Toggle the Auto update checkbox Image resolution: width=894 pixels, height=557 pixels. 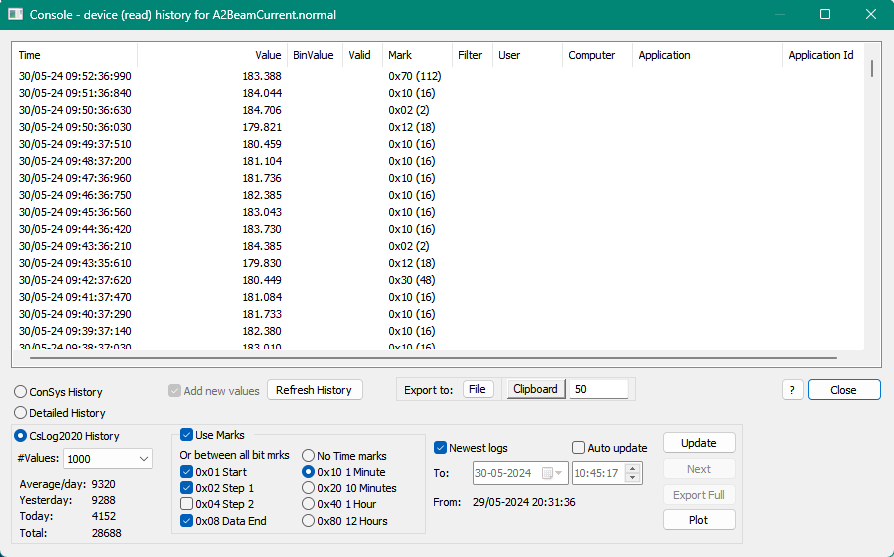pyautogui.click(x=578, y=448)
